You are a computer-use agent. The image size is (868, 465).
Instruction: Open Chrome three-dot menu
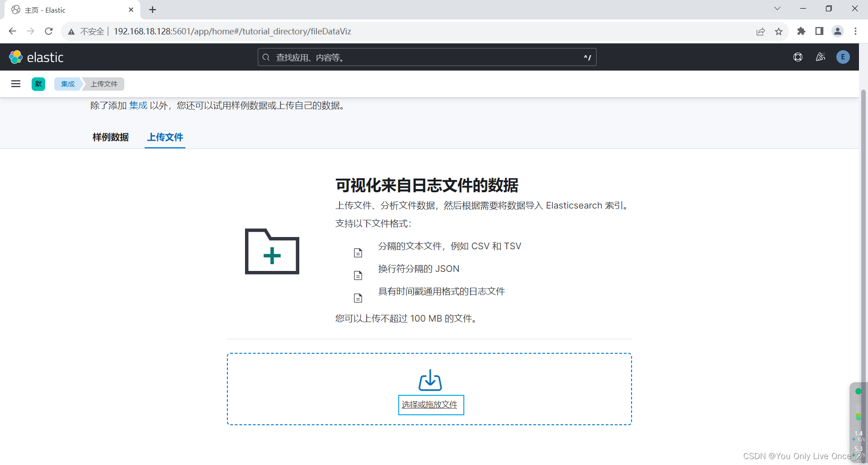(x=855, y=31)
